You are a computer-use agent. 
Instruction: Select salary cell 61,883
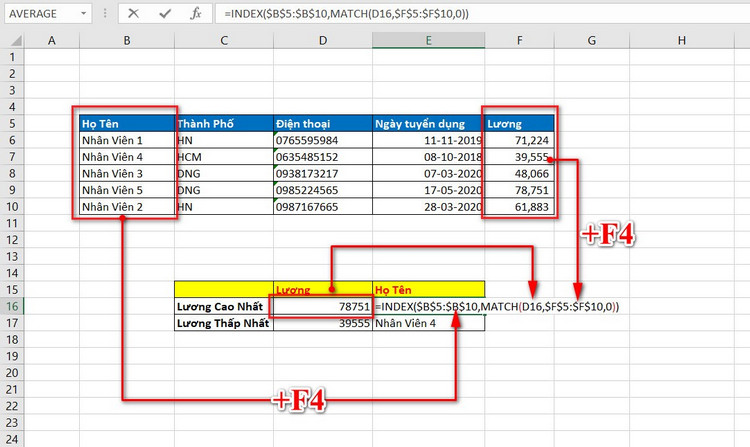pos(519,207)
